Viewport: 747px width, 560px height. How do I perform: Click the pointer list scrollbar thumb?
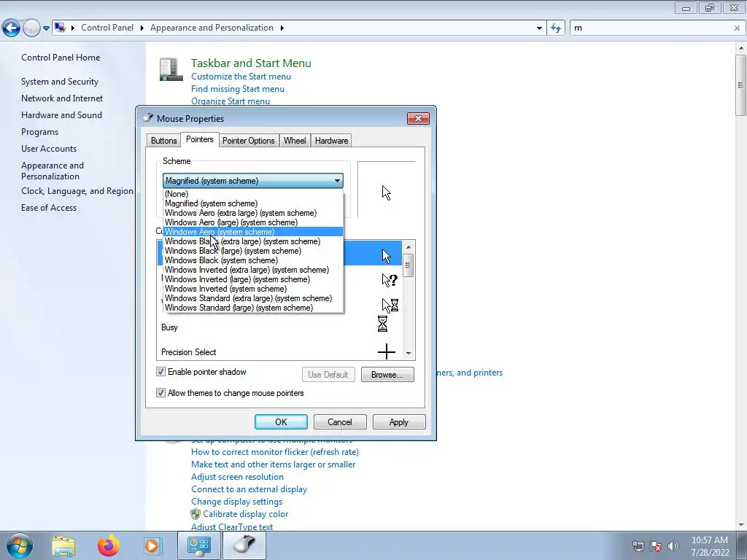pos(409,265)
